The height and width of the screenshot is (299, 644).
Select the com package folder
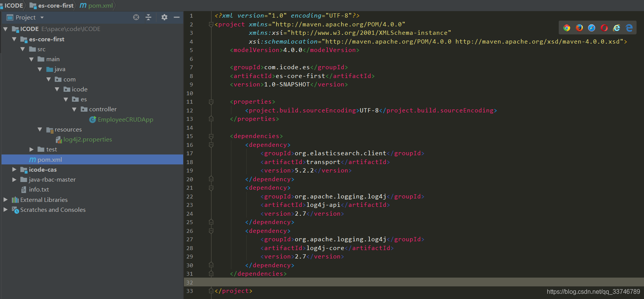click(x=70, y=79)
